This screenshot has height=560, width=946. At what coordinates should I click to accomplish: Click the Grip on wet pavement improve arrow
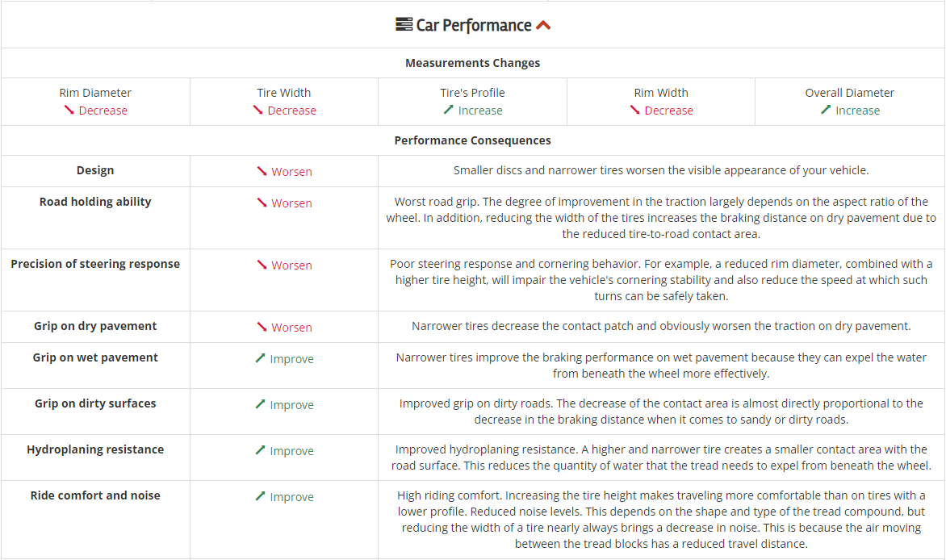(261, 358)
